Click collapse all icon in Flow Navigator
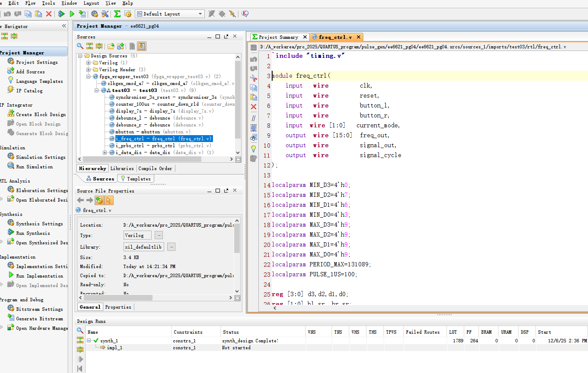The width and height of the screenshot is (588, 373). click(x=5, y=36)
